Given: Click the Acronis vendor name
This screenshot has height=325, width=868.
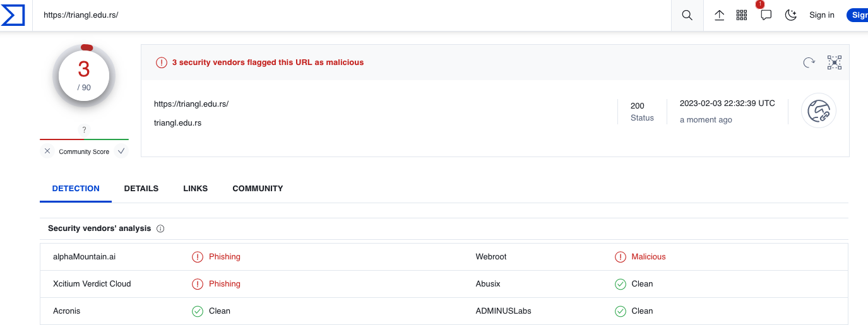Looking at the screenshot, I should tap(67, 311).
